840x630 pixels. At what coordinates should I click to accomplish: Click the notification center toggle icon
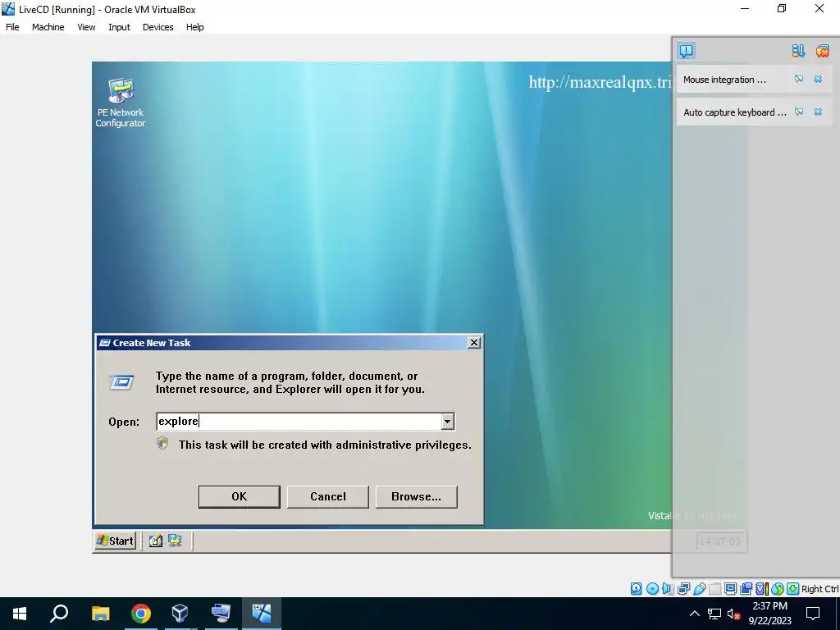click(687, 51)
